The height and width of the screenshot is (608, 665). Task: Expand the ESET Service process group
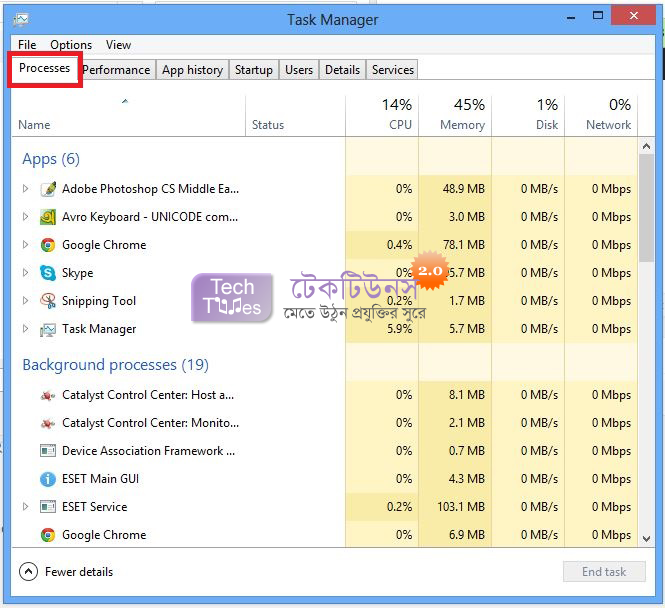25,506
